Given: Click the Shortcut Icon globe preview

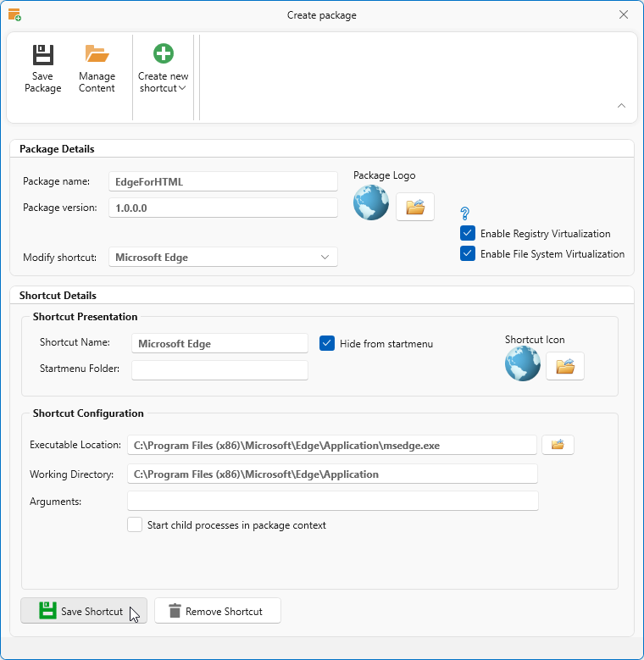Looking at the screenshot, I should click(523, 364).
